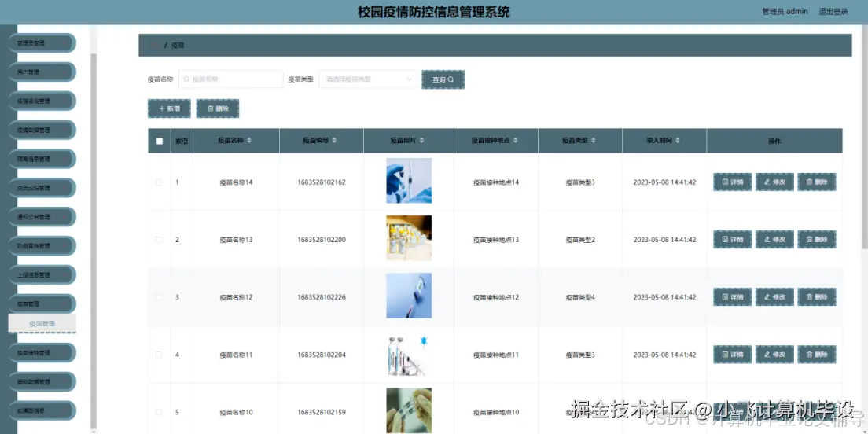Open the vaccine photo in row 疫苗名称14
This screenshot has height=434, width=868.
409,181
